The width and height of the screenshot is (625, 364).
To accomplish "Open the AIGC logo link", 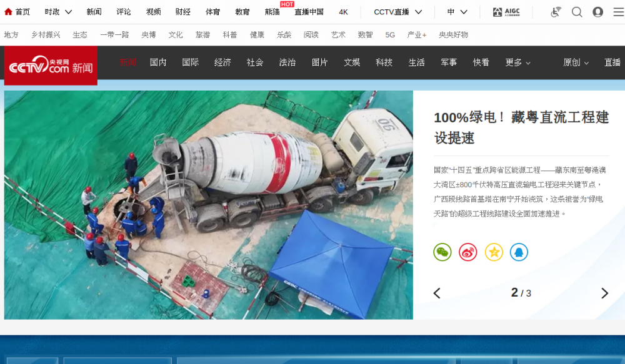I will pos(506,12).
